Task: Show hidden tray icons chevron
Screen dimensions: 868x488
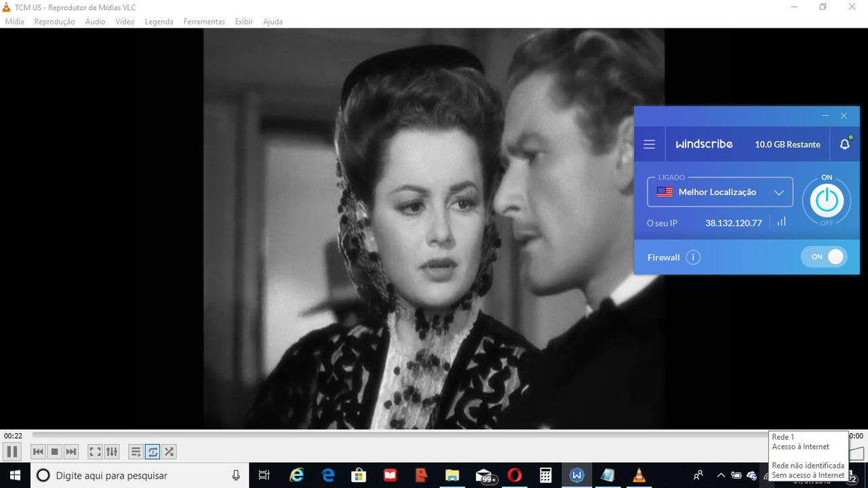Action: coord(721,475)
